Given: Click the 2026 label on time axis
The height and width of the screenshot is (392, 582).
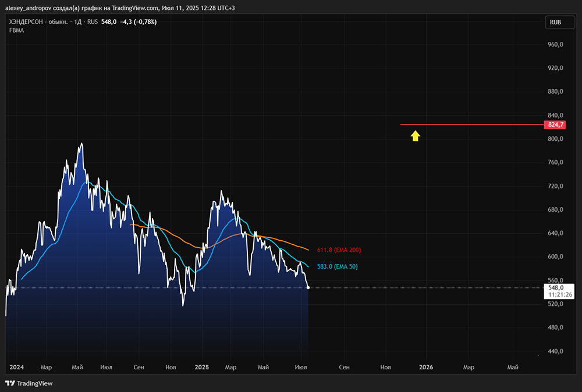Looking at the screenshot, I should pos(426,367).
